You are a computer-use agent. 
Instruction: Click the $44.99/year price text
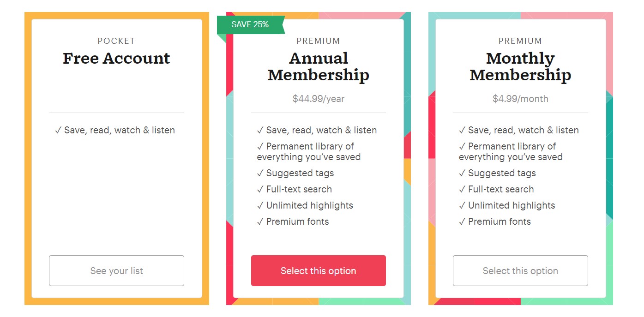[x=318, y=99]
